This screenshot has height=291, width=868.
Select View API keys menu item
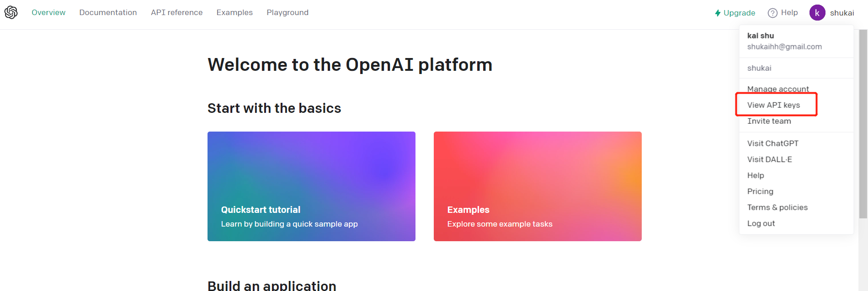773,105
